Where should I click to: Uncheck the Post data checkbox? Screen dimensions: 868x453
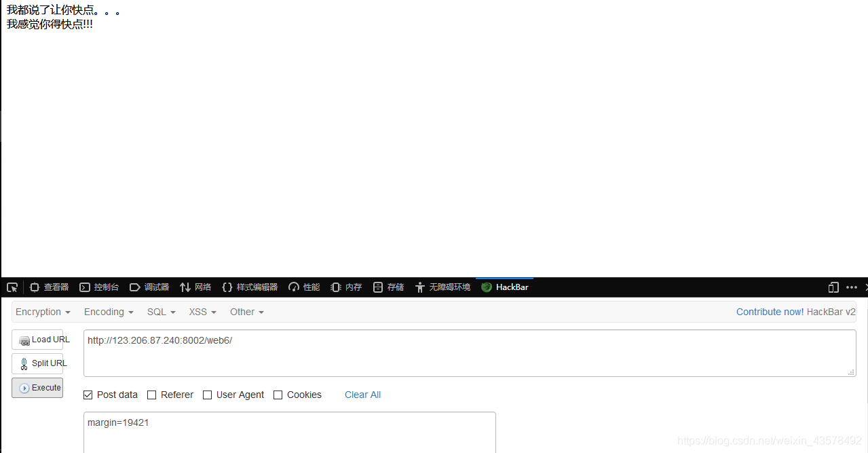88,395
